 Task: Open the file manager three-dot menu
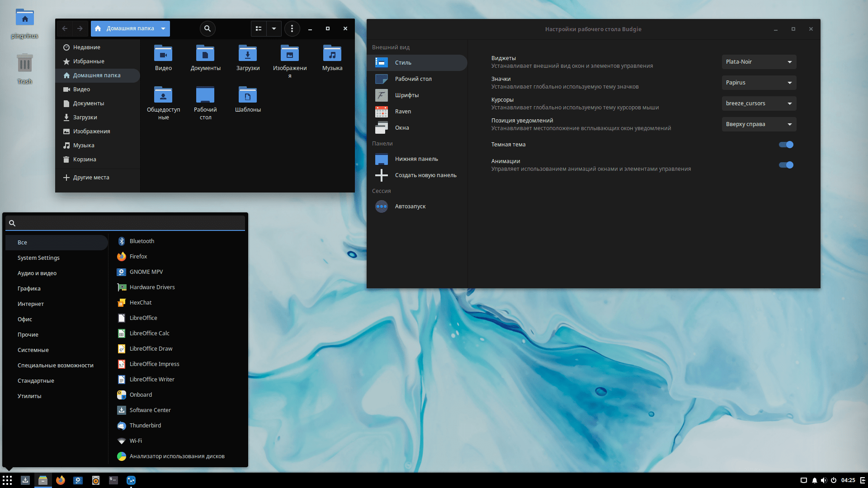pyautogui.click(x=292, y=28)
